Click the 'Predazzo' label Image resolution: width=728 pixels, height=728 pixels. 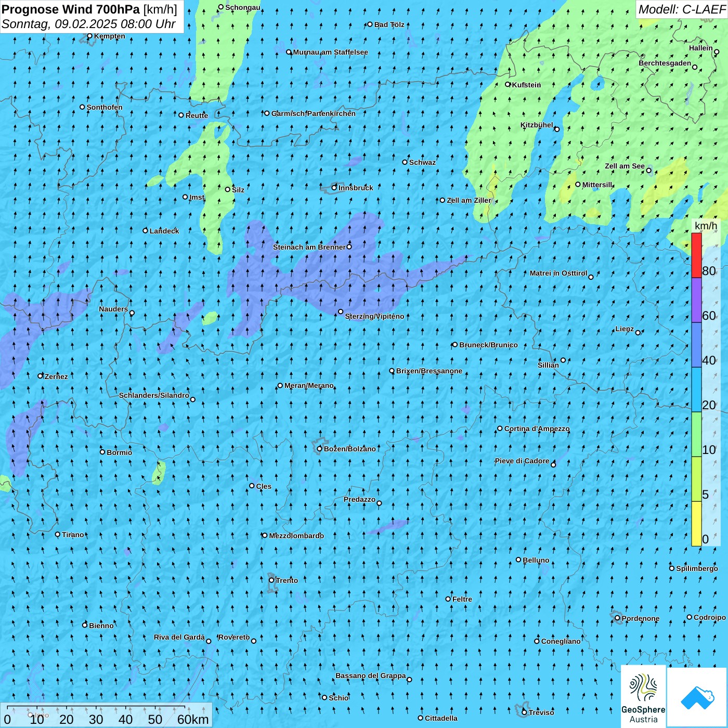pos(359,499)
